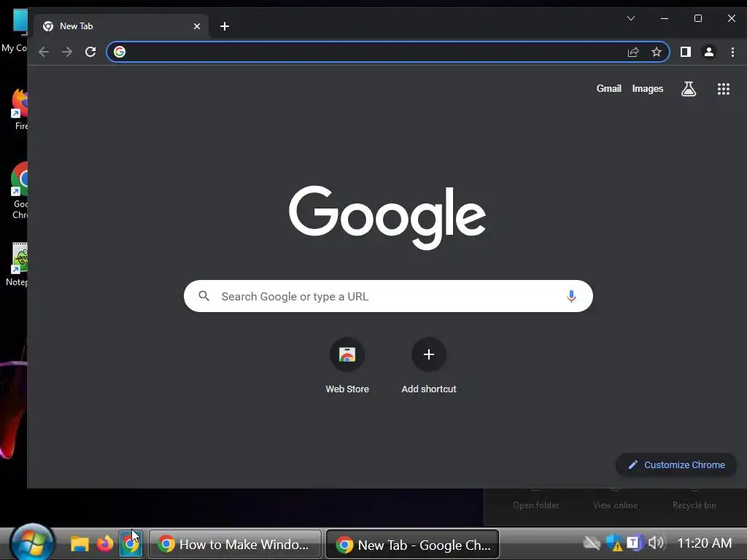Open File Explorer from the taskbar
The image size is (747, 560).
tap(80, 543)
